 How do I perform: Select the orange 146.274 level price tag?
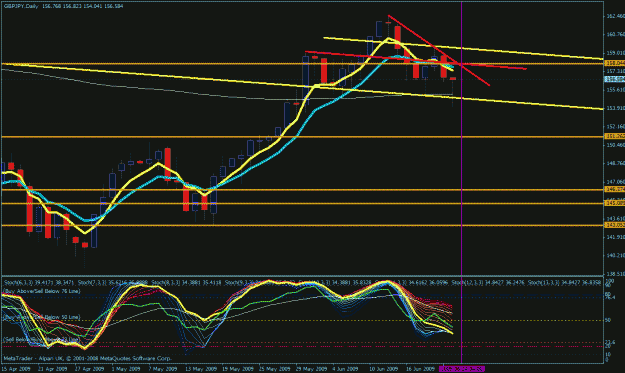[615, 189]
